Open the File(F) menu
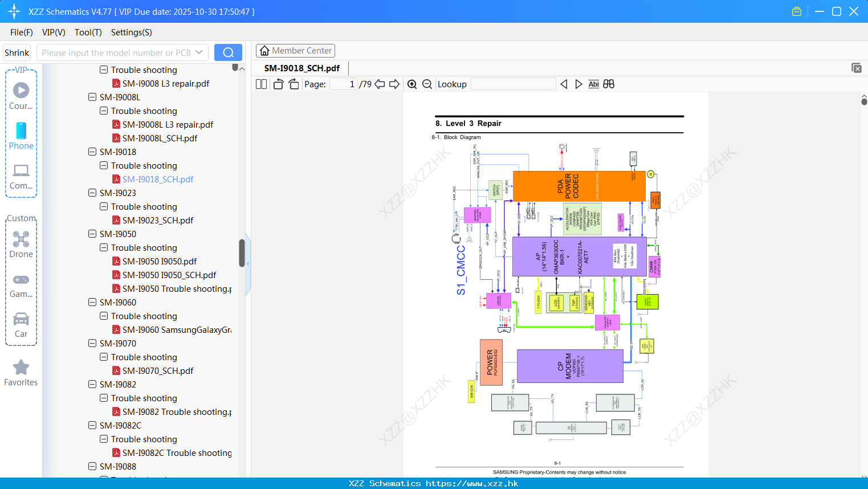This screenshot has height=489, width=868. 22,32
